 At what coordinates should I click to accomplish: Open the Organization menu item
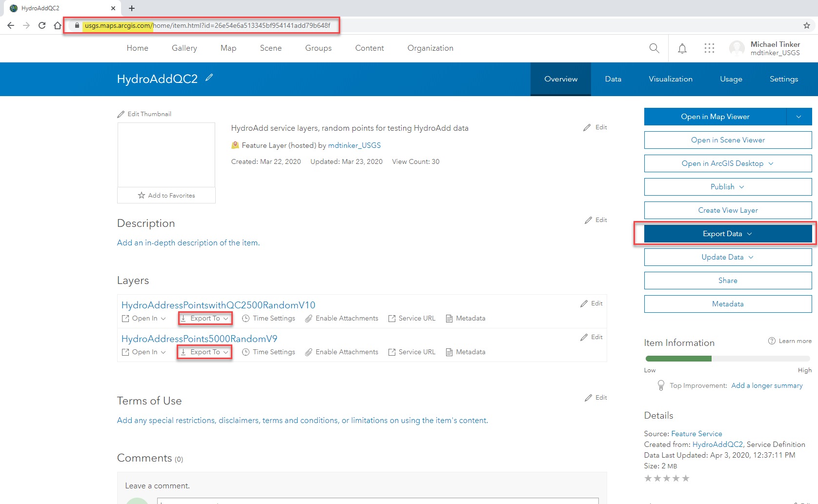pyautogui.click(x=430, y=48)
